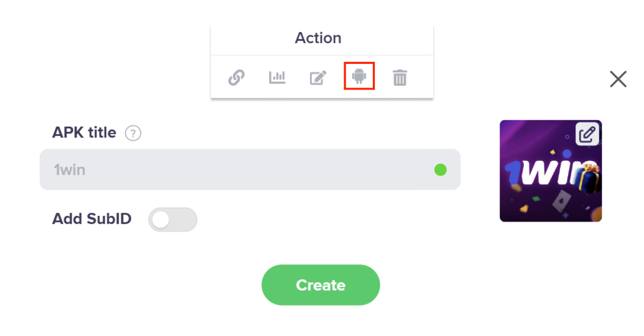Close the dialog with the X icon
This screenshot has width=644, height=336.
[618, 79]
